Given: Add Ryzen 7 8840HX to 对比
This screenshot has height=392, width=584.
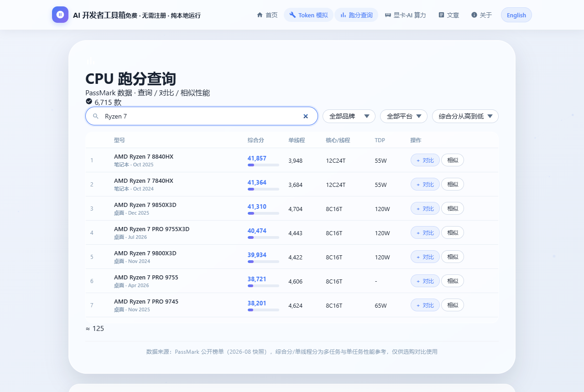Looking at the screenshot, I should pos(425,160).
